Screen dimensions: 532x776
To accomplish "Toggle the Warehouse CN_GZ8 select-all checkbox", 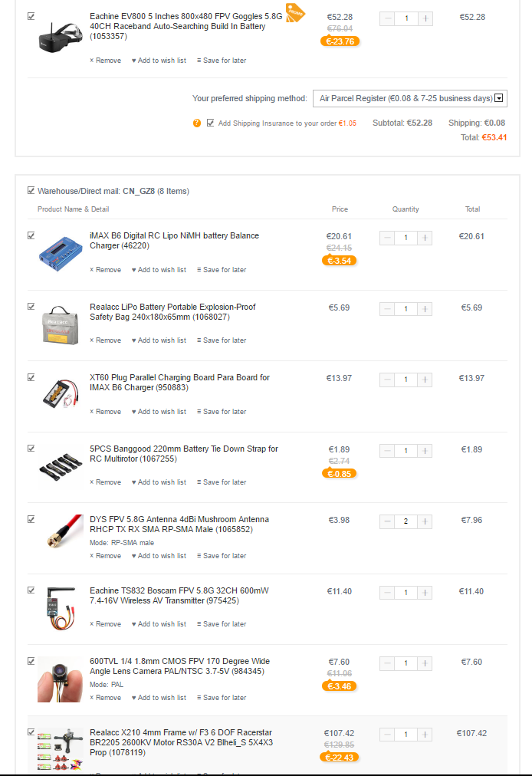I will pyautogui.click(x=31, y=190).
